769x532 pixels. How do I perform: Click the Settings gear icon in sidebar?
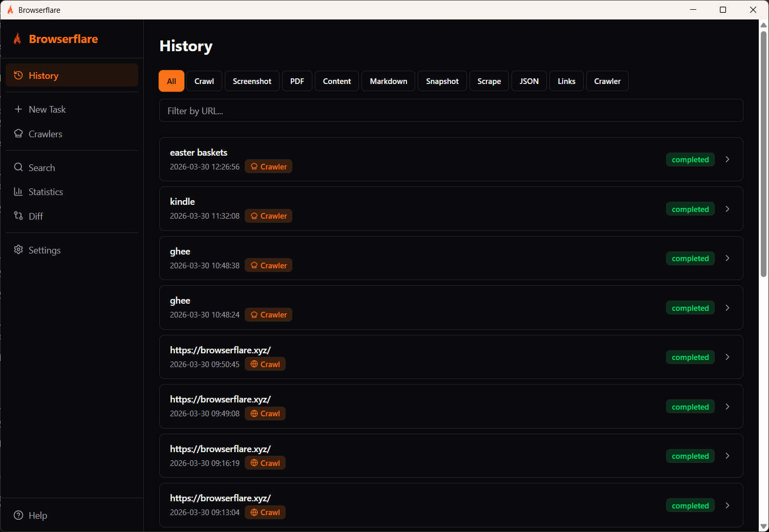coord(18,249)
